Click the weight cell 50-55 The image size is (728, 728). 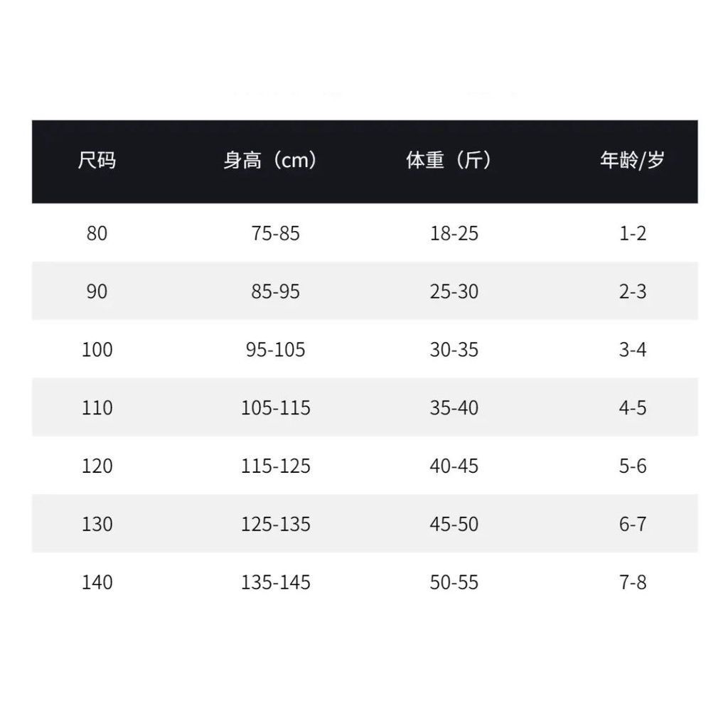454,583
